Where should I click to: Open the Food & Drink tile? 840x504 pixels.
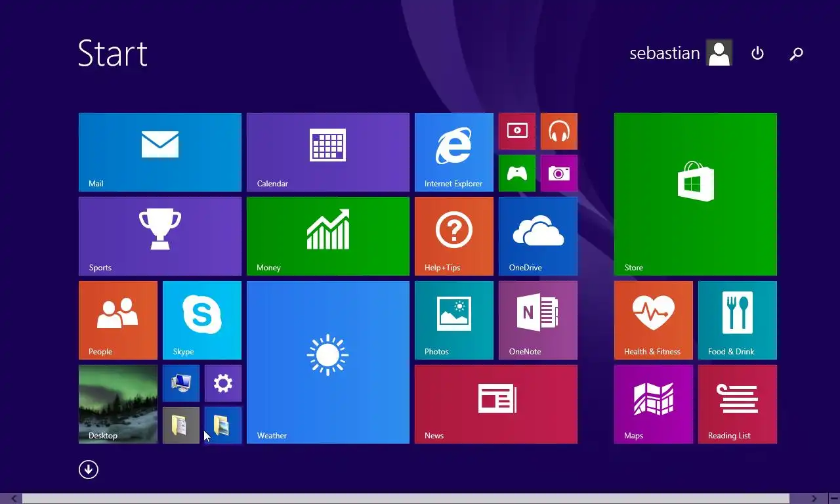[738, 320]
